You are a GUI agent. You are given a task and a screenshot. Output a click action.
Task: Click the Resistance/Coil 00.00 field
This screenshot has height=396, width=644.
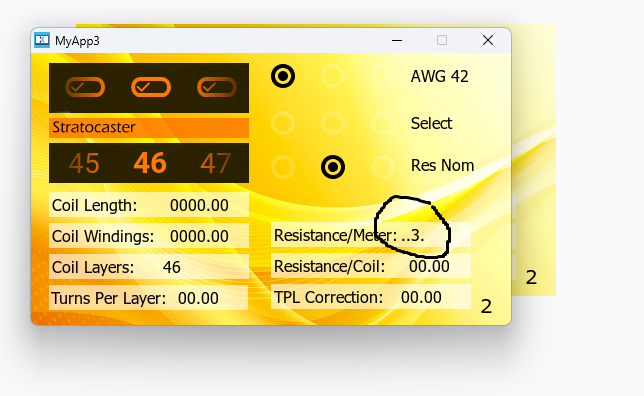tap(371, 266)
